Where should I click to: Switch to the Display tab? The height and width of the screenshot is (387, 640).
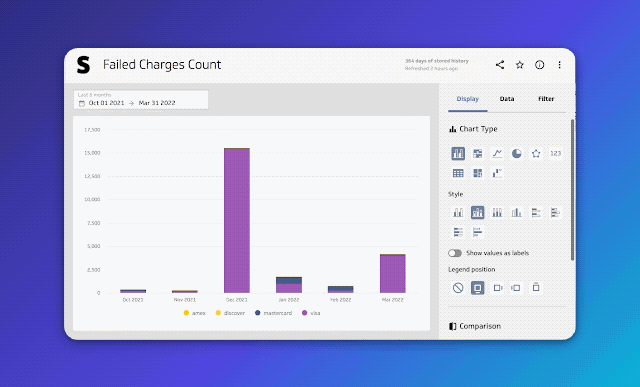(x=467, y=99)
